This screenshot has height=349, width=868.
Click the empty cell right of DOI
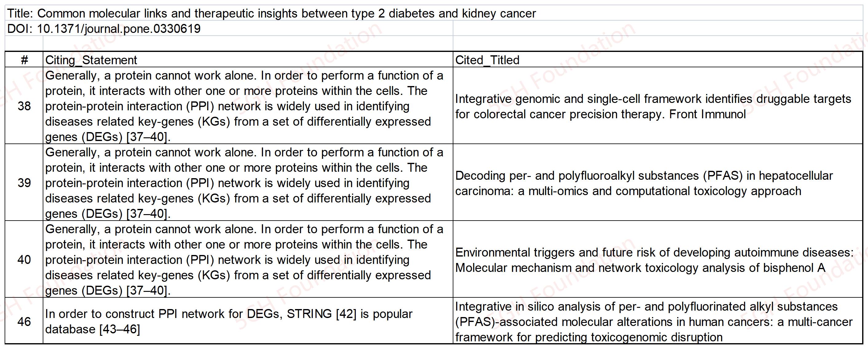click(x=657, y=29)
